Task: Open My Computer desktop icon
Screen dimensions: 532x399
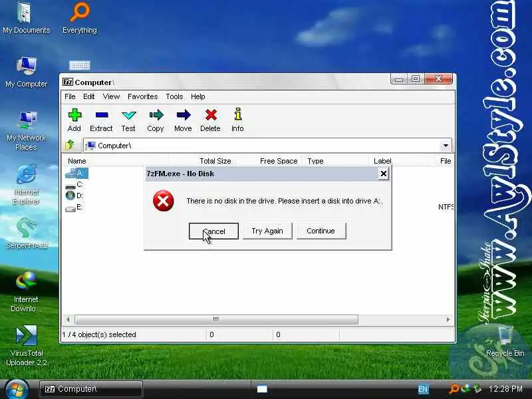Action: point(26,72)
